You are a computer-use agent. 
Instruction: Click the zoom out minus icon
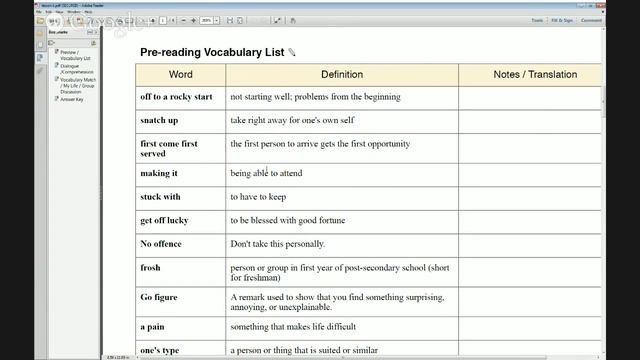coord(184,20)
